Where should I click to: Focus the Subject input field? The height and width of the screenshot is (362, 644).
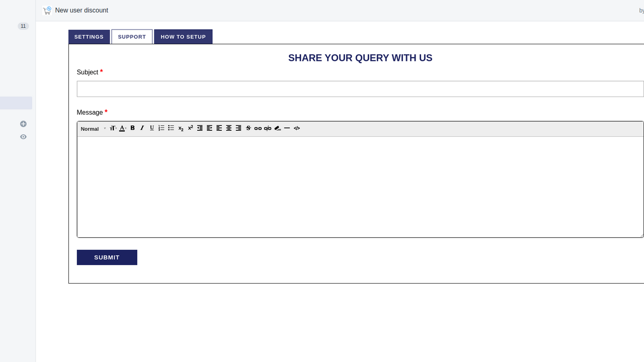coord(360,89)
